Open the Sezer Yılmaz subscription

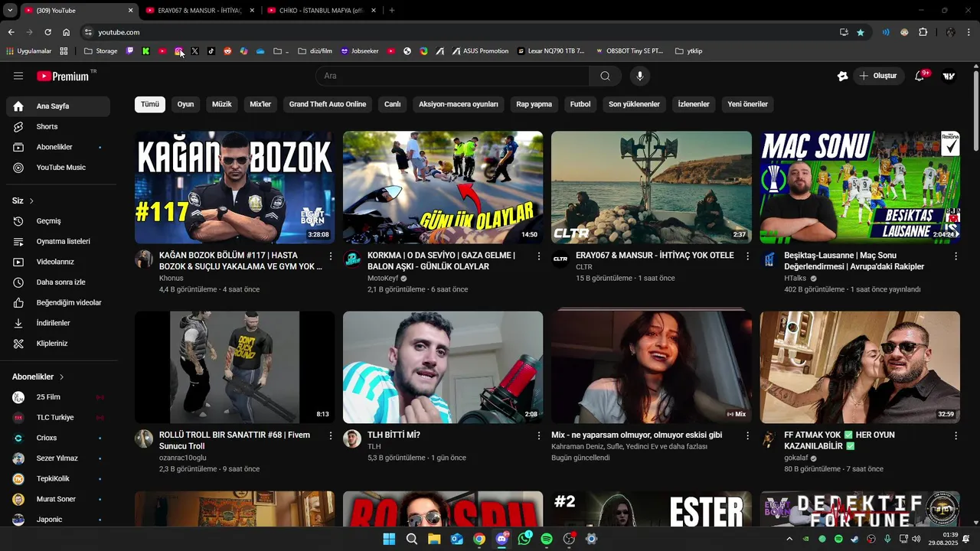click(58, 458)
